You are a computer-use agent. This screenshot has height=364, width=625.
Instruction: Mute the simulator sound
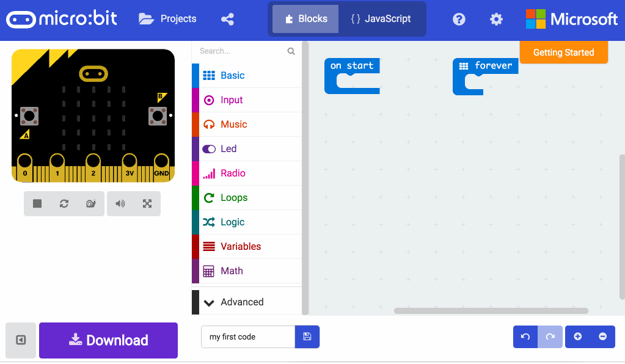click(120, 203)
